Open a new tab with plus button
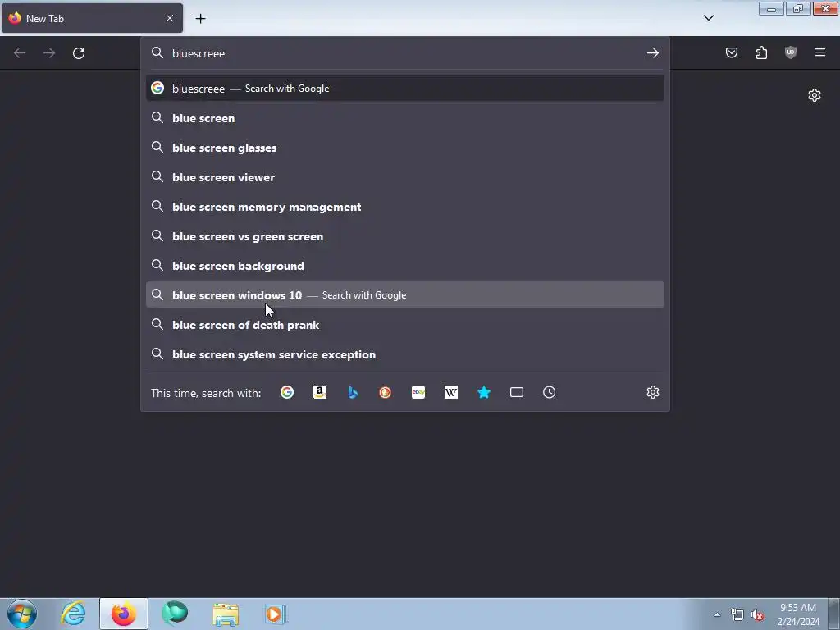This screenshot has height=630, width=840. (x=200, y=19)
